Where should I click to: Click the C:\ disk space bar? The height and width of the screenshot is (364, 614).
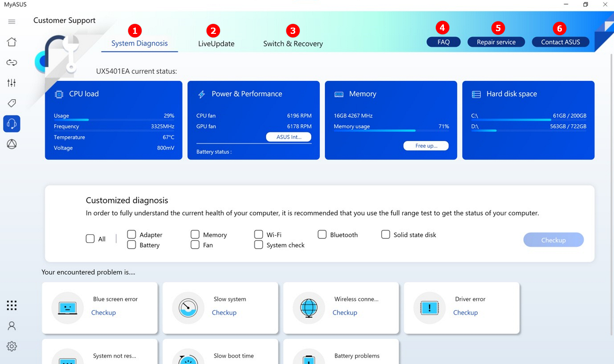pos(529,120)
